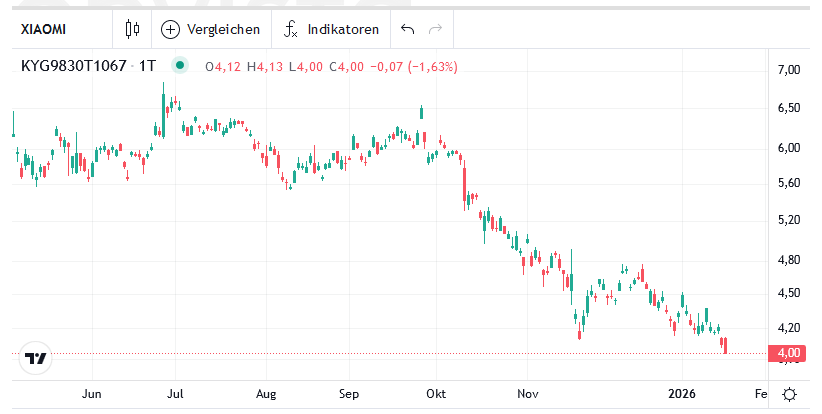
Task: Click the Indikatoren text label
Action: click(343, 29)
